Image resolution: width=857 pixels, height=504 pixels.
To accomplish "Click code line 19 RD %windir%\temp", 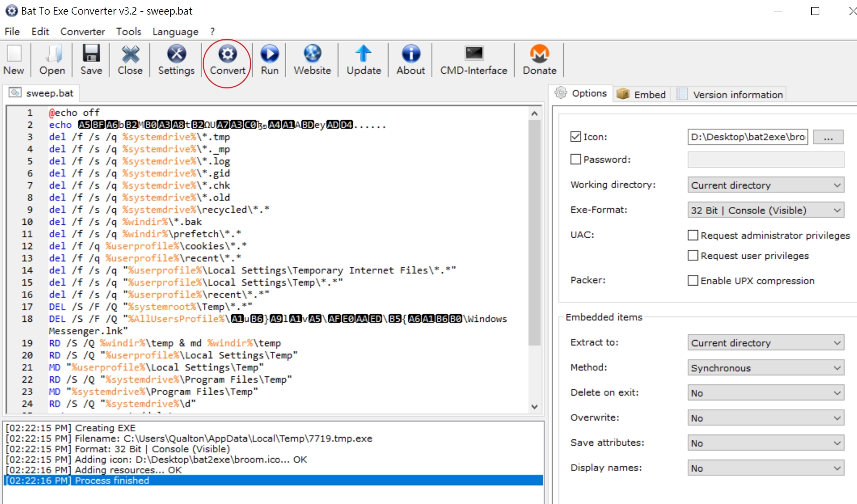I will [x=165, y=343].
